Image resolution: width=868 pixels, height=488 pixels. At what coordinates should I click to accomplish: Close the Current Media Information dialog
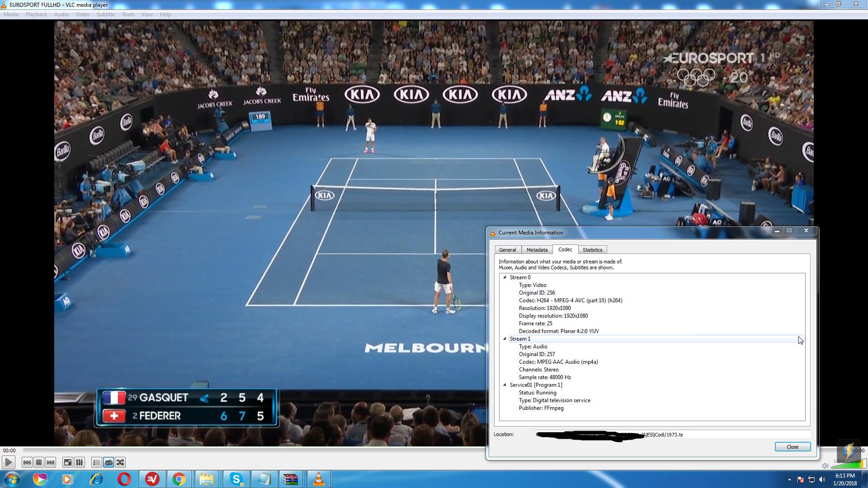pyautogui.click(x=793, y=447)
